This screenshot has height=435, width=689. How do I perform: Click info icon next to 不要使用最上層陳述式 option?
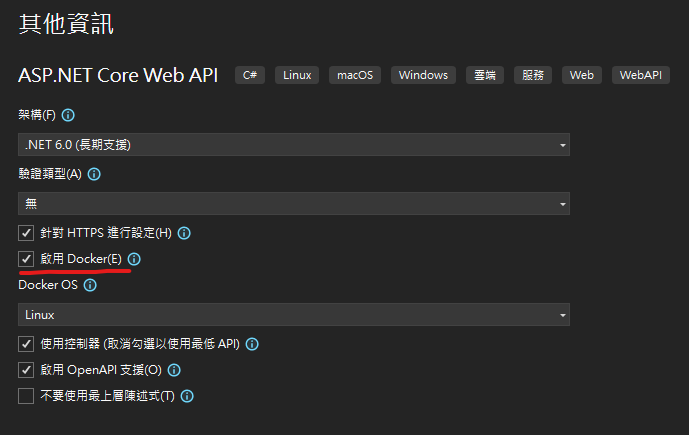click(x=187, y=396)
